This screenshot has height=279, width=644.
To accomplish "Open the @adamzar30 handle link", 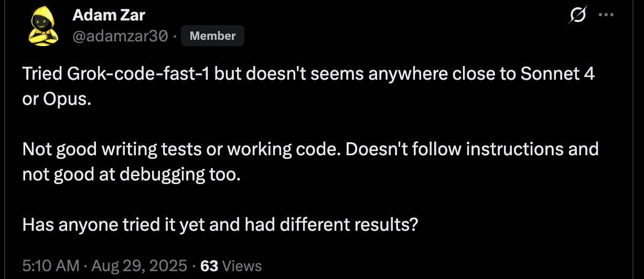I will click(120, 36).
